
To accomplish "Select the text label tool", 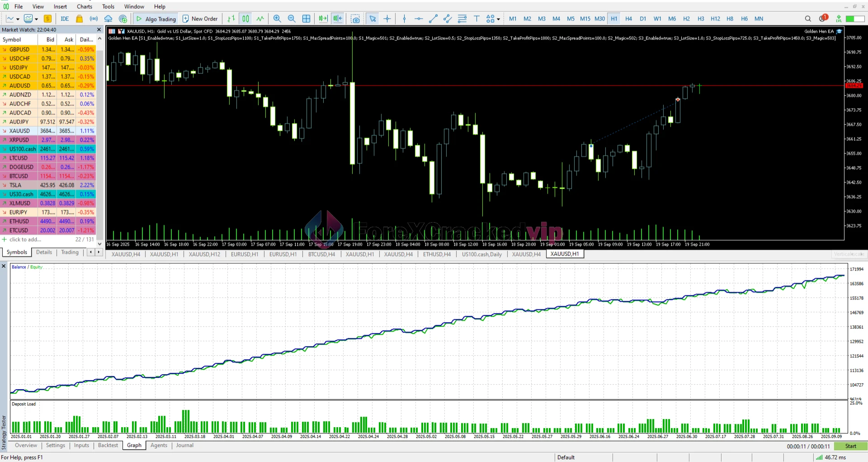I will coord(476,19).
